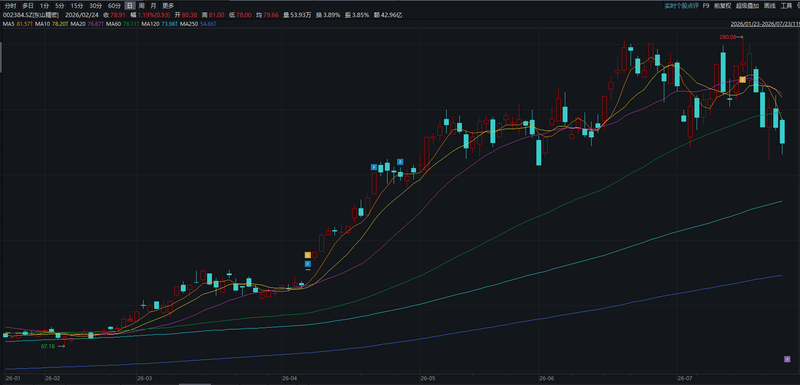
Task: Click the 高 81.00 high price value
Action: tap(213, 15)
